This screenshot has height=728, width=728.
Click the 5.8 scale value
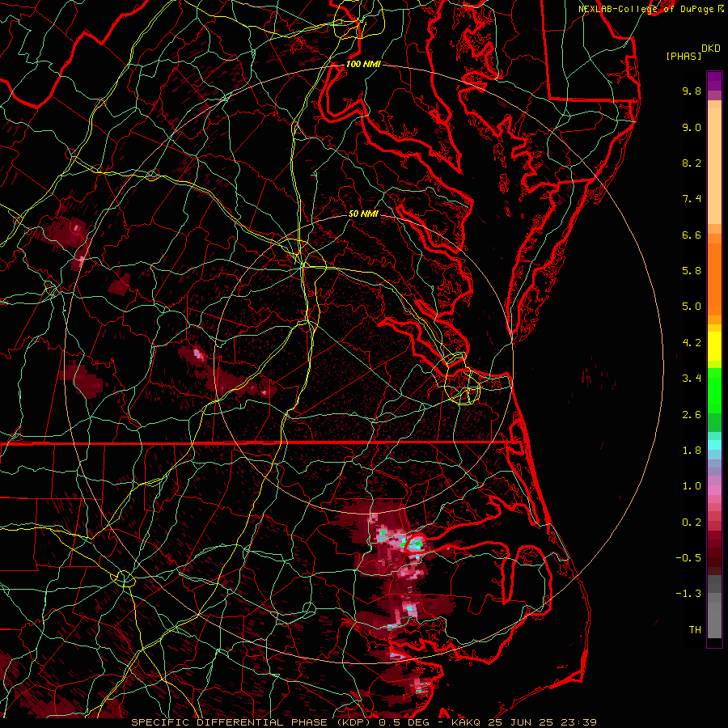tap(692, 271)
